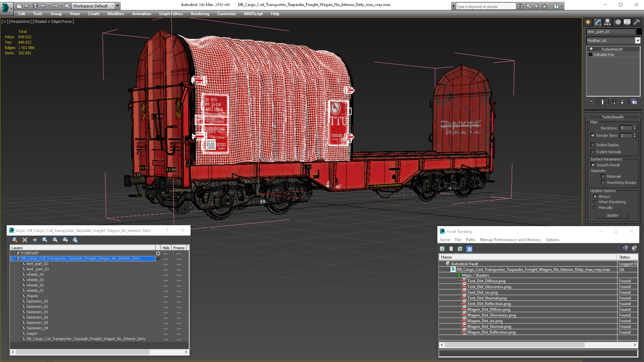Click the Freeze column header
Image resolution: width=644 pixels, height=362 pixels.
coord(179,248)
